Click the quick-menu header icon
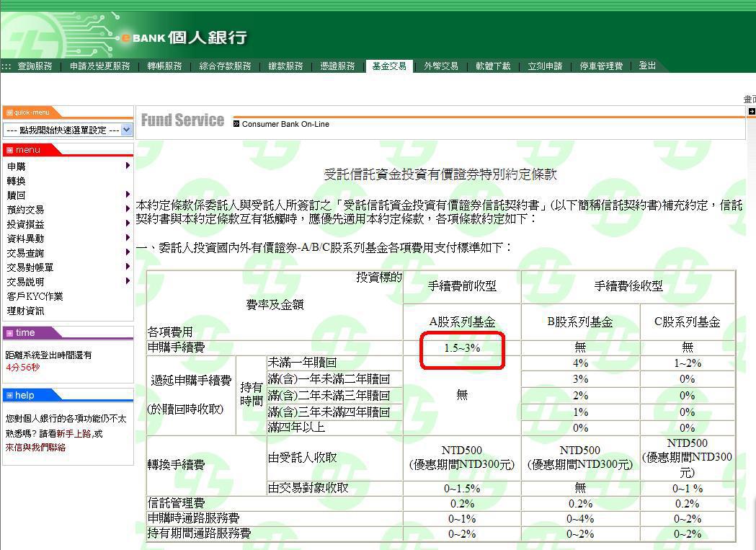The height and width of the screenshot is (550, 756). click(x=10, y=112)
